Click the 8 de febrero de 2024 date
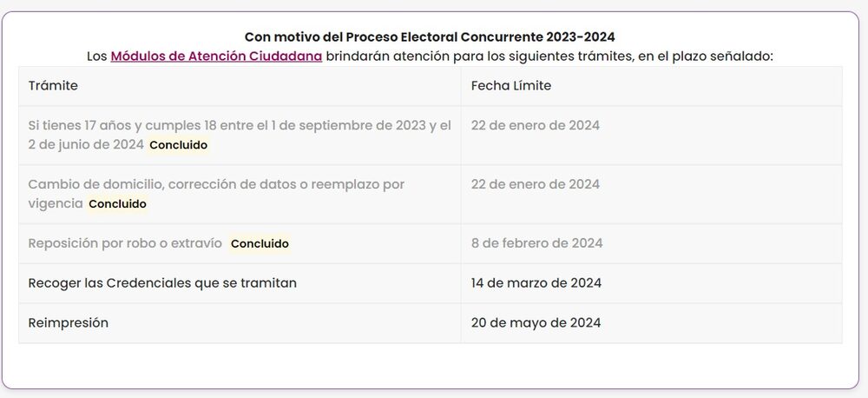Image resolution: width=868 pixels, height=398 pixels. [x=536, y=243]
